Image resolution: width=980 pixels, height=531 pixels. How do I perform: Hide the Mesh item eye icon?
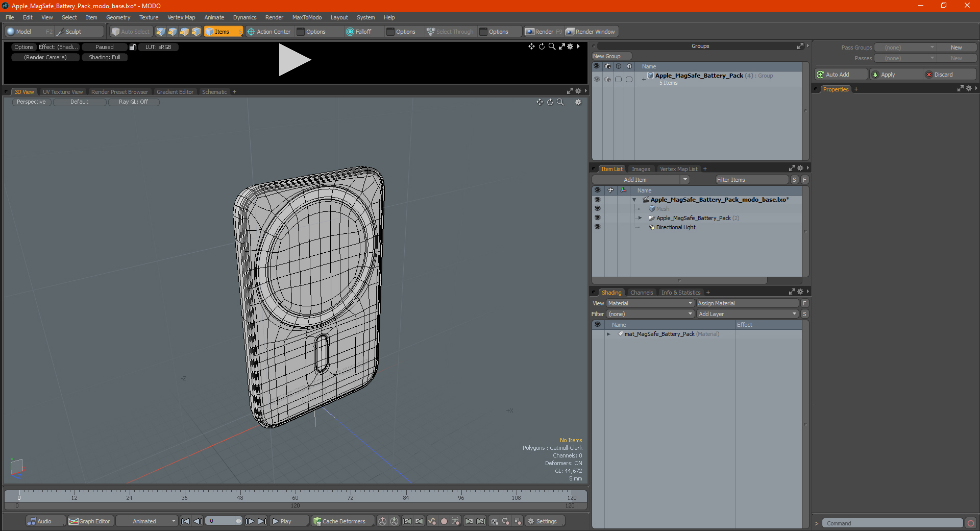[597, 209]
